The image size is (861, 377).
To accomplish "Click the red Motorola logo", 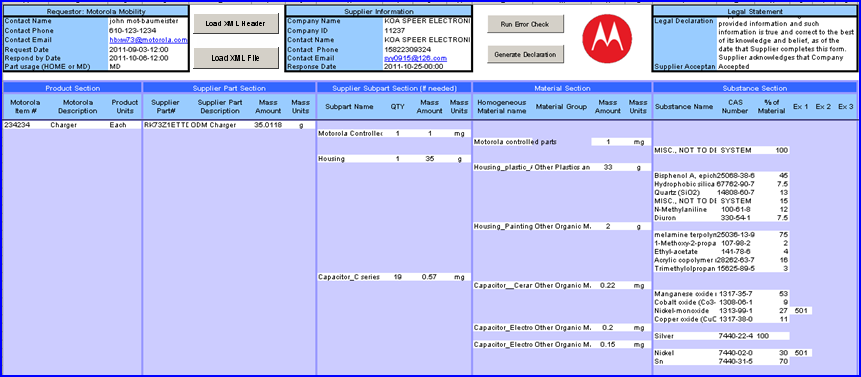I will point(607,38).
